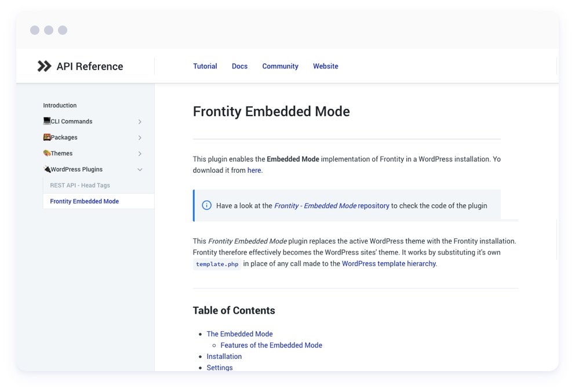Image resolution: width=575 pixels, height=392 pixels.
Task: Click the API Reference title
Action: pyautogui.click(x=90, y=66)
